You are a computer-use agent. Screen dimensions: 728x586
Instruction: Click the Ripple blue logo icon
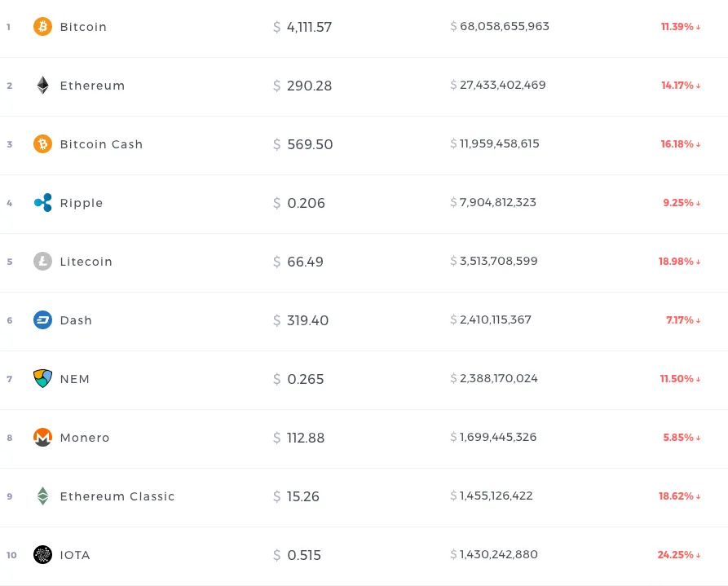tap(42, 203)
